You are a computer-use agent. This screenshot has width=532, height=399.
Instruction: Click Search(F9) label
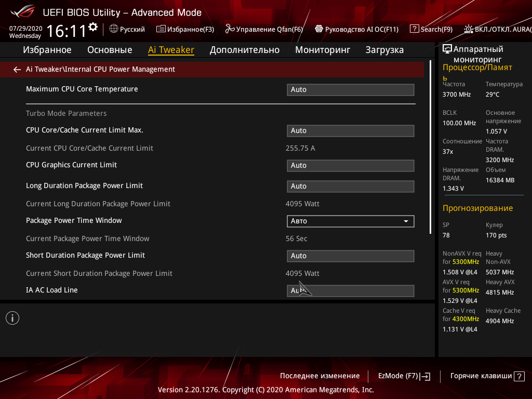click(436, 29)
